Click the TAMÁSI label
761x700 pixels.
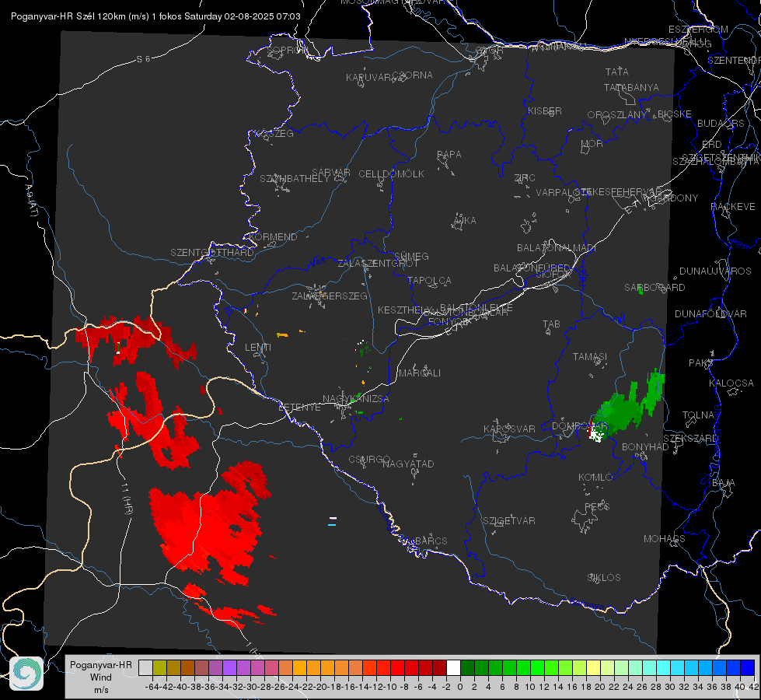point(590,356)
